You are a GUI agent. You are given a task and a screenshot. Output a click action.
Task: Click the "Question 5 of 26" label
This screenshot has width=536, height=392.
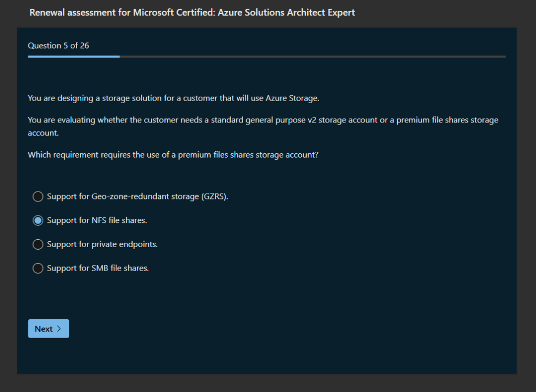[58, 46]
